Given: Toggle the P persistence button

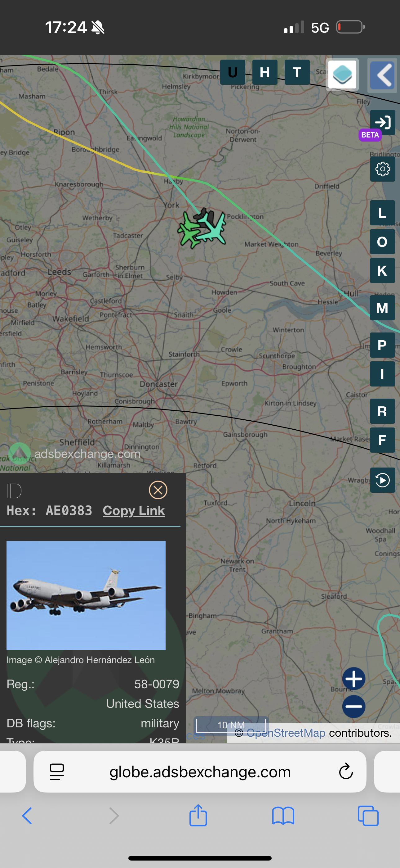Looking at the screenshot, I should click(383, 345).
